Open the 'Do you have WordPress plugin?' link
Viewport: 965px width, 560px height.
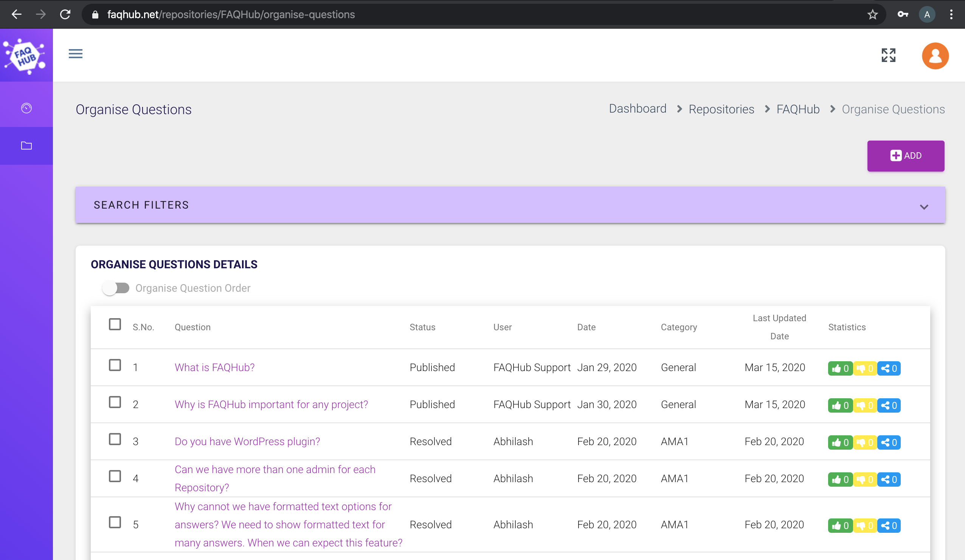pos(247,441)
